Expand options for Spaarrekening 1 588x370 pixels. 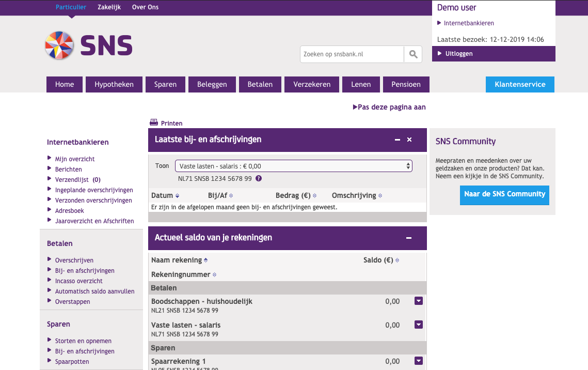[x=419, y=361]
